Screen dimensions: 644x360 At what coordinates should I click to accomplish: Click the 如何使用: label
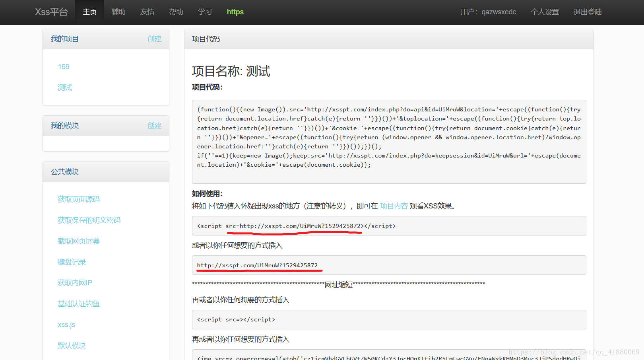(x=207, y=194)
